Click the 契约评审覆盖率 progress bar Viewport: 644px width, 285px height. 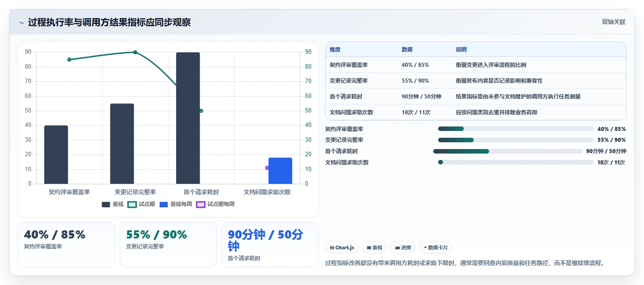click(x=516, y=129)
